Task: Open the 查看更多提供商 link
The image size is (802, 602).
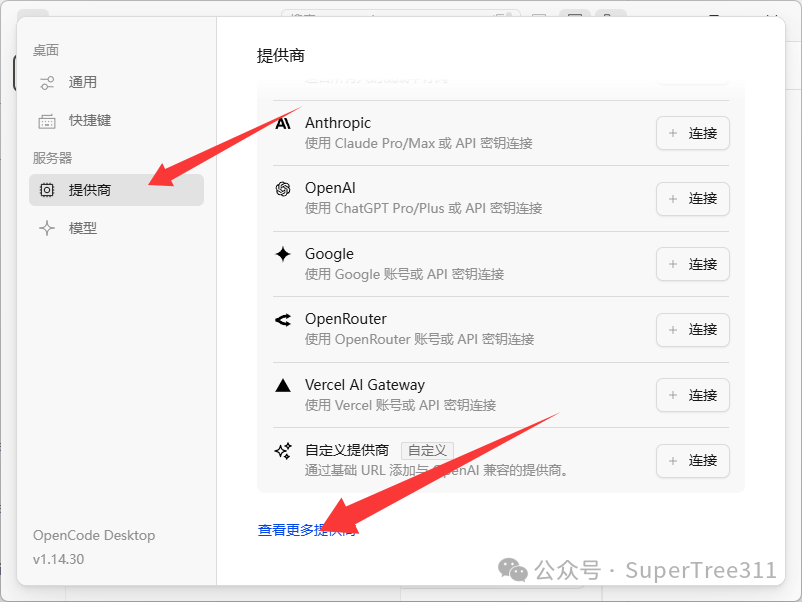Action: (306, 530)
